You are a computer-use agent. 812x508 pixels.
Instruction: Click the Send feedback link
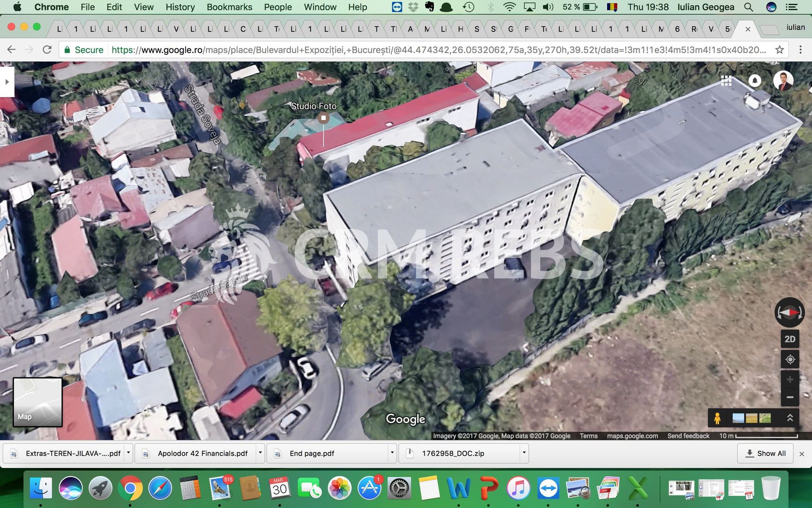pyautogui.click(x=688, y=436)
